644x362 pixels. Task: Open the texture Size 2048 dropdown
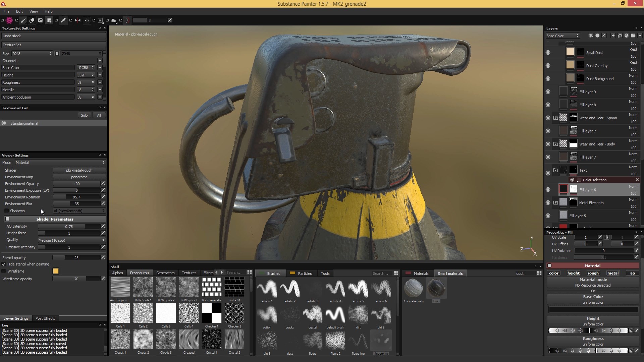point(32,54)
